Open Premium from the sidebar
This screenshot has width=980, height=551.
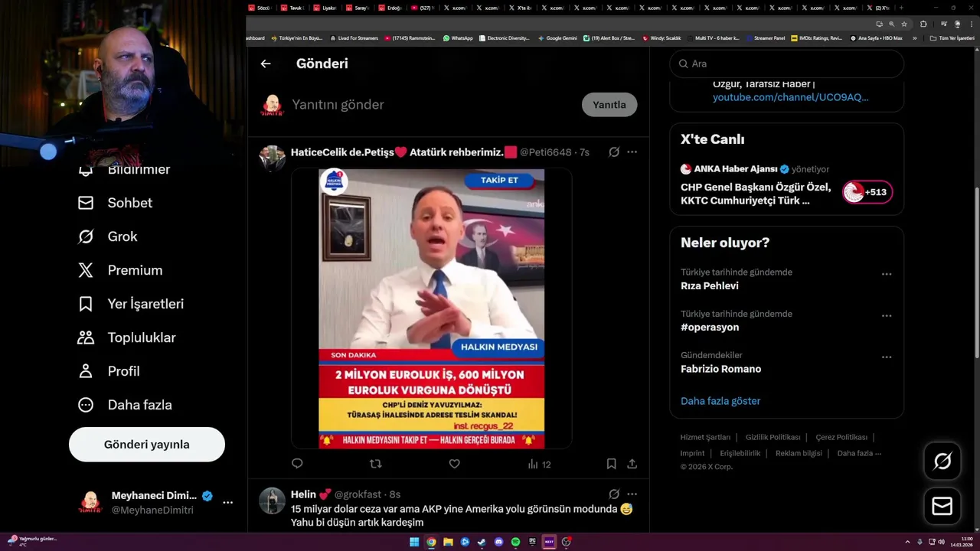tap(120, 270)
